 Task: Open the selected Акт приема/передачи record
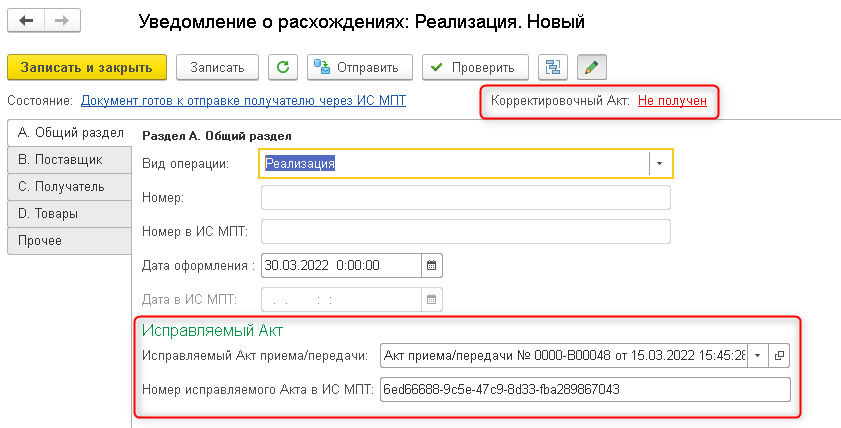click(x=779, y=355)
